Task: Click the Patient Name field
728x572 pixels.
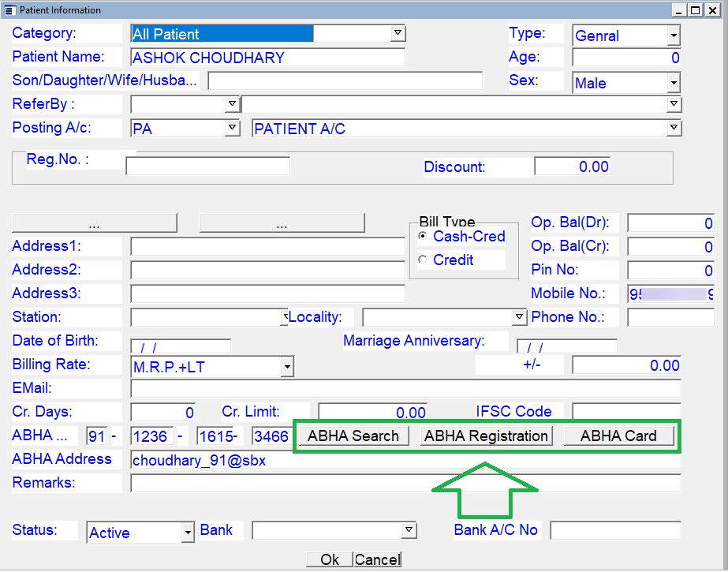Action: coord(267,58)
